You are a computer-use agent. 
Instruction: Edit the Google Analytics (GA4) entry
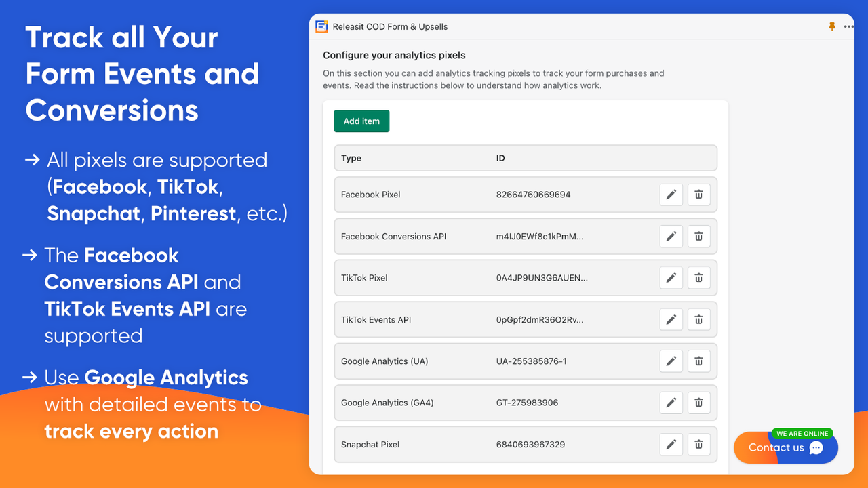click(x=671, y=403)
